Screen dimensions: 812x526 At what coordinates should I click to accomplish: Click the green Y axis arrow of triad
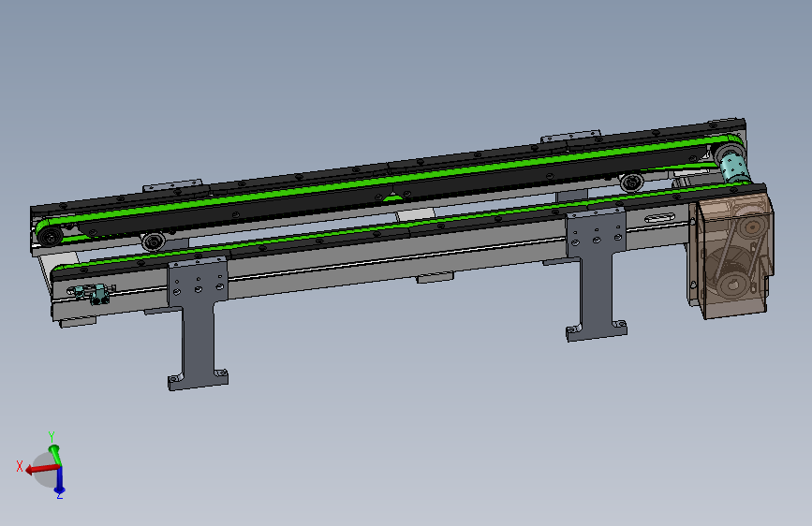(54, 454)
